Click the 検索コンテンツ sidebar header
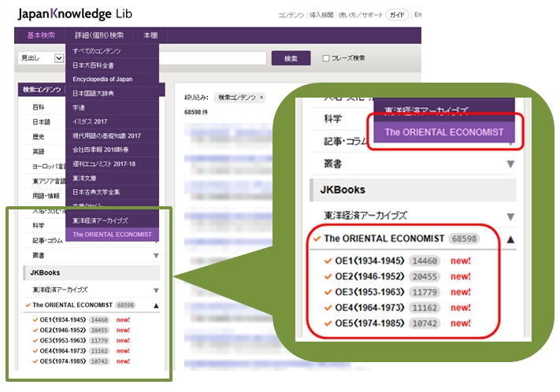This screenshot has width=560, height=392. [x=42, y=90]
